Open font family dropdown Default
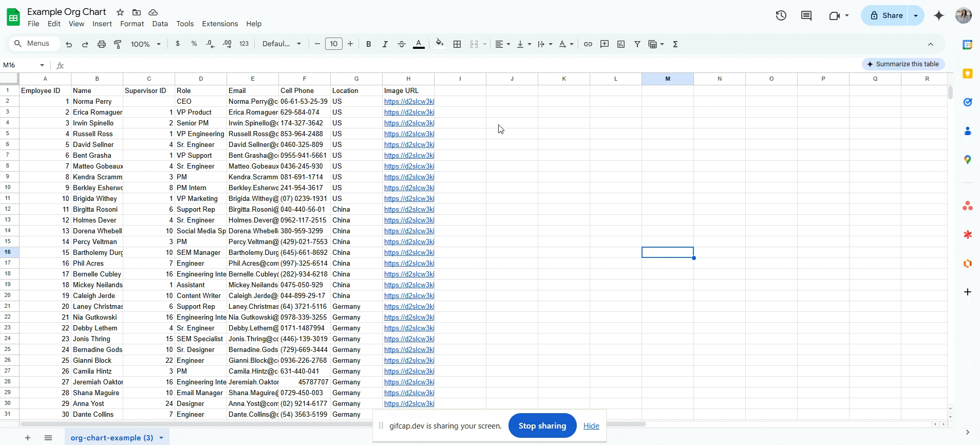The image size is (980, 445). point(282,44)
